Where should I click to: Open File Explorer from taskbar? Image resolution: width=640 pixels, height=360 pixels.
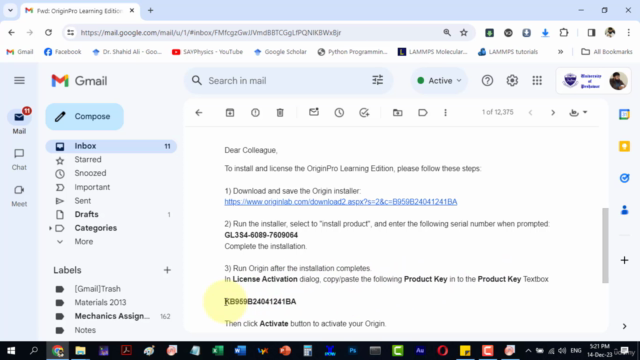coord(80,351)
